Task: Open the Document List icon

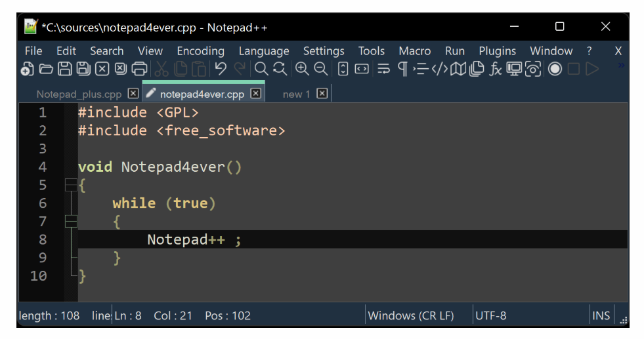Action: 477,69
